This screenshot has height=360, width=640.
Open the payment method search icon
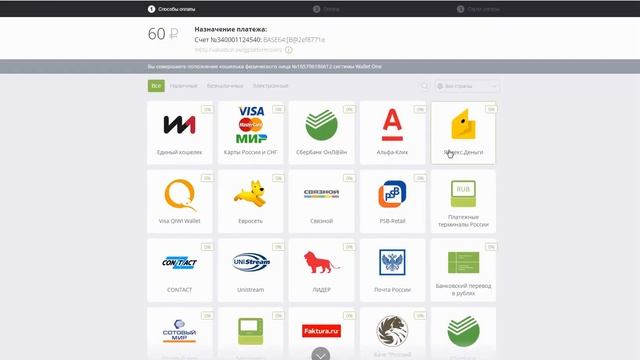(424, 86)
